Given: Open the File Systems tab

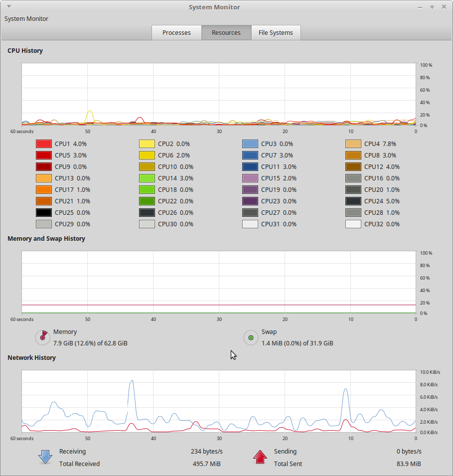Looking at the screenshot, I should click(276, 32).
